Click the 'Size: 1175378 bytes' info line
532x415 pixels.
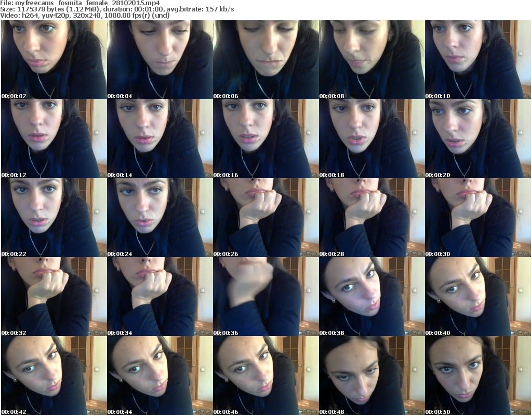(117, 9)
